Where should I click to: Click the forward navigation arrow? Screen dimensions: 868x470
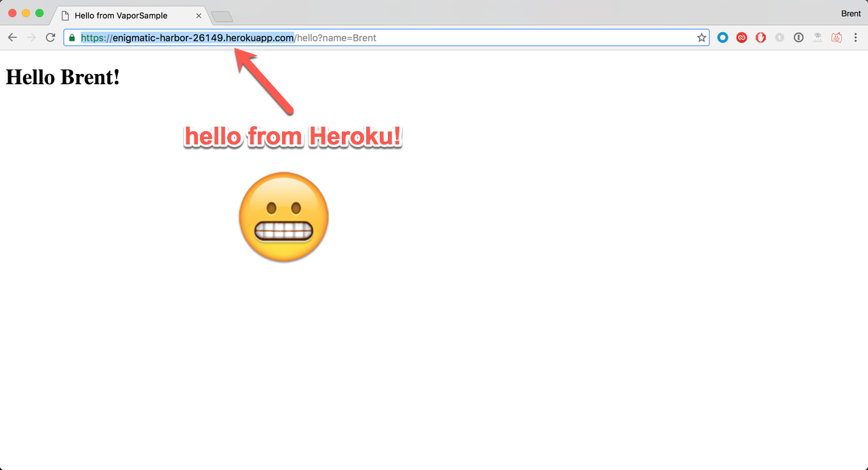[31, 37]
